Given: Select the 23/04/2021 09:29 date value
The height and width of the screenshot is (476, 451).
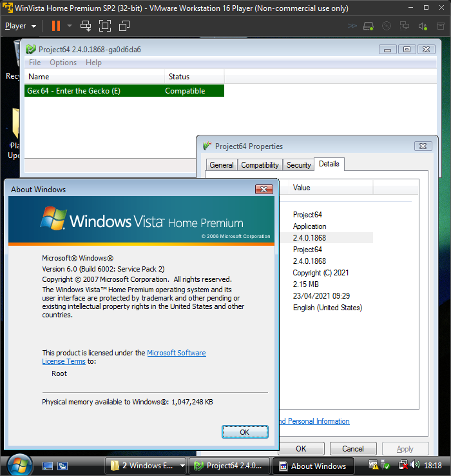Looking at the screenshot, I should pyautogui.click(x=321, y=295).
